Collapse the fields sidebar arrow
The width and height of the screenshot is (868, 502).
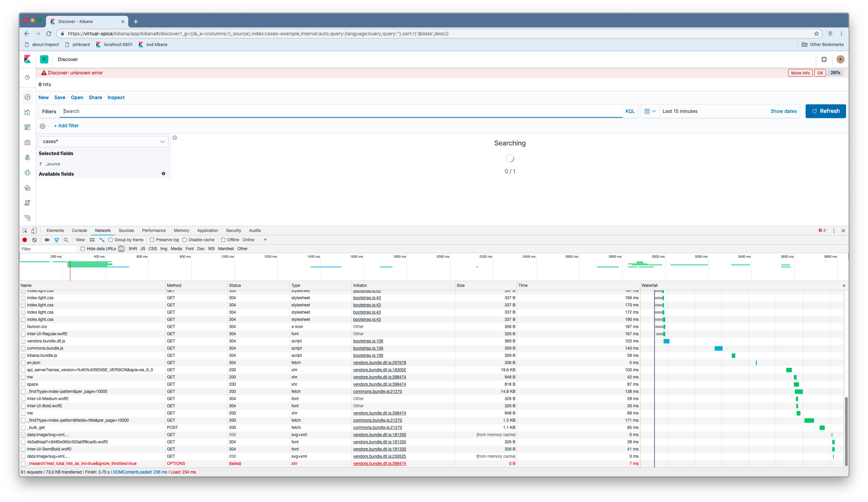click(x=175, y=138)
